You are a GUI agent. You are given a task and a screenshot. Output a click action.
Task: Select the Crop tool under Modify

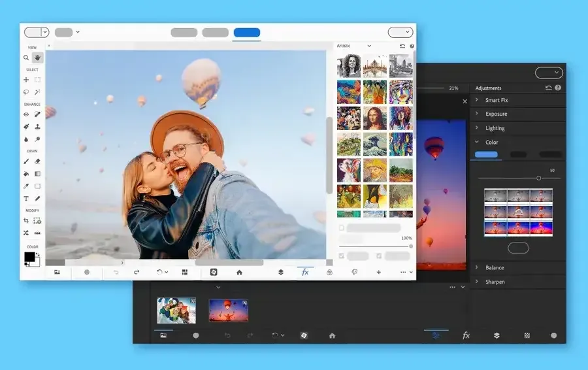26,221
